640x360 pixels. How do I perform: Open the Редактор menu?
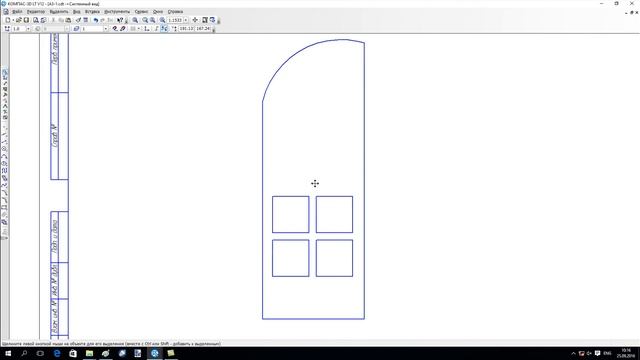(36, 12)
